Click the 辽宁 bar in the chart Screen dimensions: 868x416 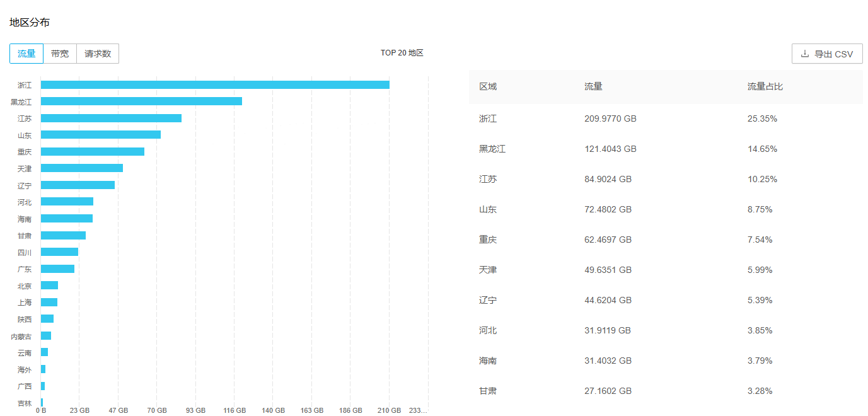78,185
